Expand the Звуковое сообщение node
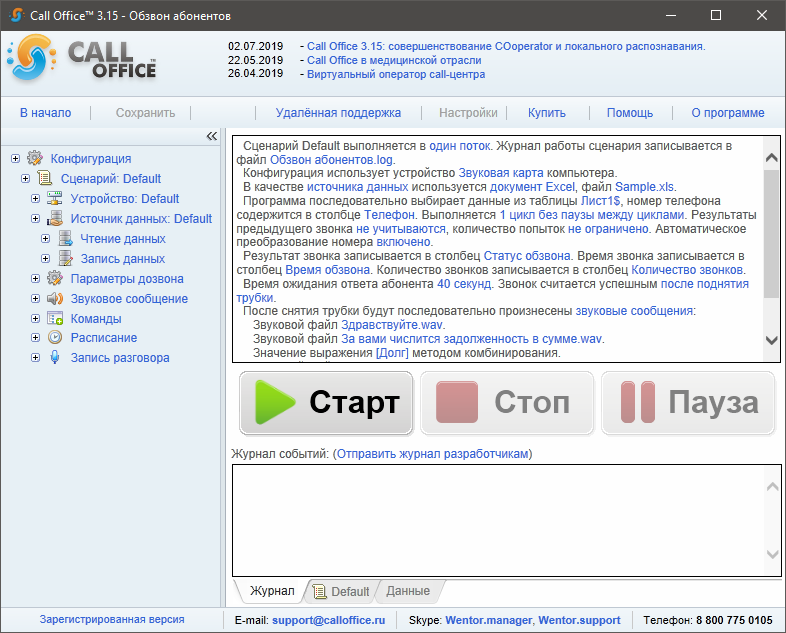 click(36, 298)
